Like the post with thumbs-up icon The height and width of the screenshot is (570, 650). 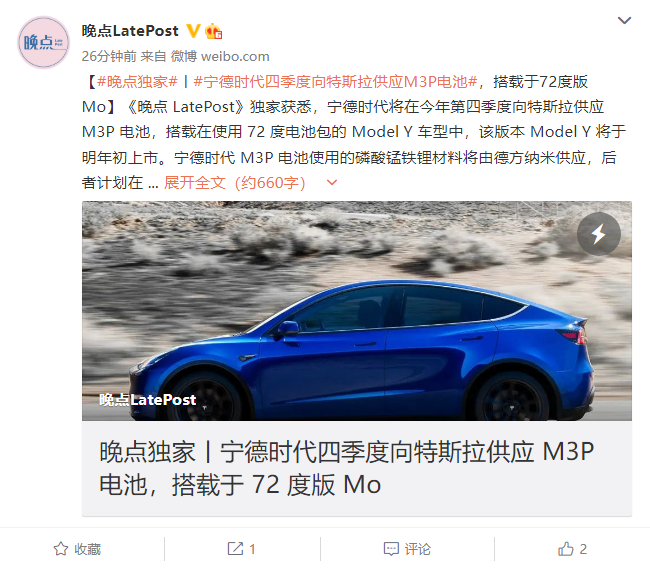565,548
